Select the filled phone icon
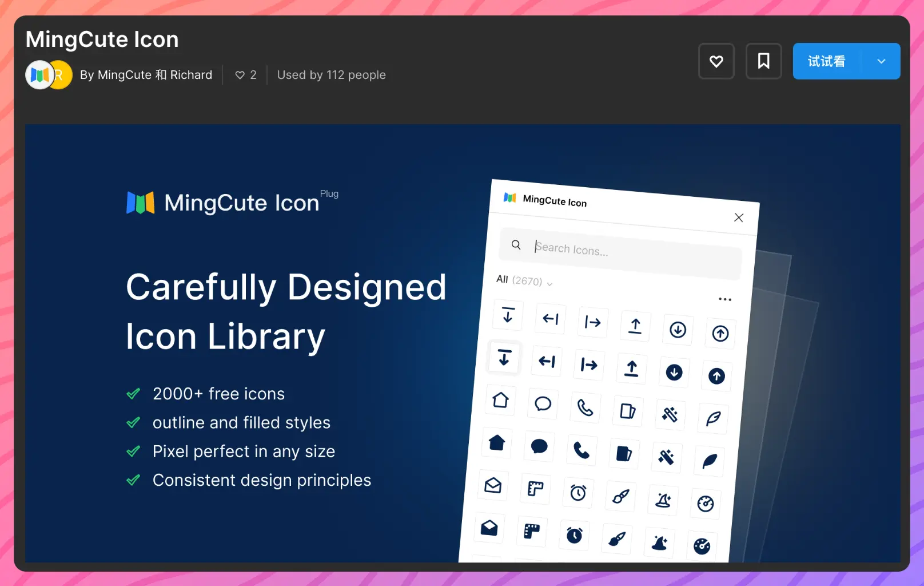The height and width of the screenshot is (586, 924). pos(582,450)
